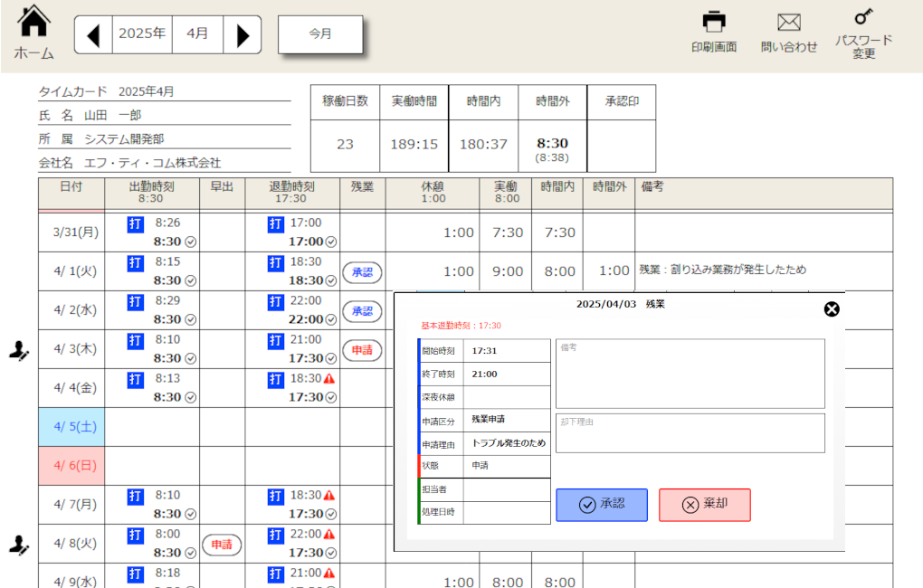The height and width of the screenshot is (588, 923).
Task: Open the inquiry envelope icon (問い合わせ)
Action: 789,23
